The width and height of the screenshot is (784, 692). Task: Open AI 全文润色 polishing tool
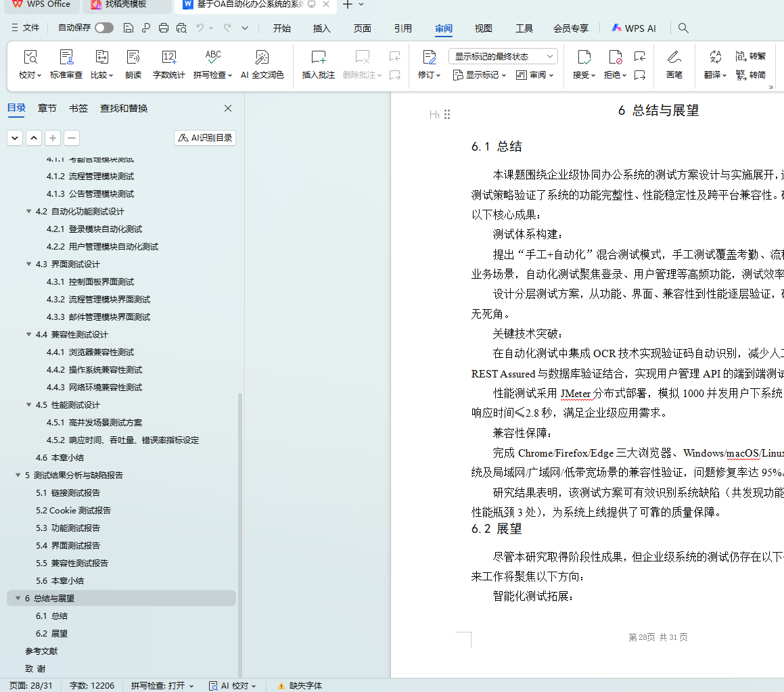(262, 57)
